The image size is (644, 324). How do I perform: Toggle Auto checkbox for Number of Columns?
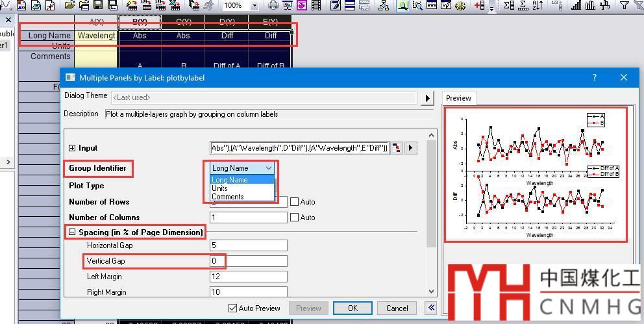[x=295, y=218]
